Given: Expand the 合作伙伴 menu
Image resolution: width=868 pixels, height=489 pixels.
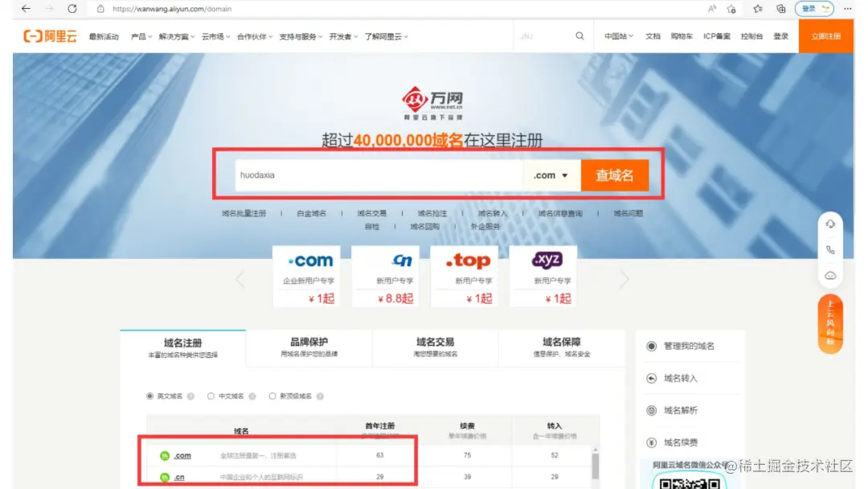Looking at the screenshot, I should tap(255, 36).
